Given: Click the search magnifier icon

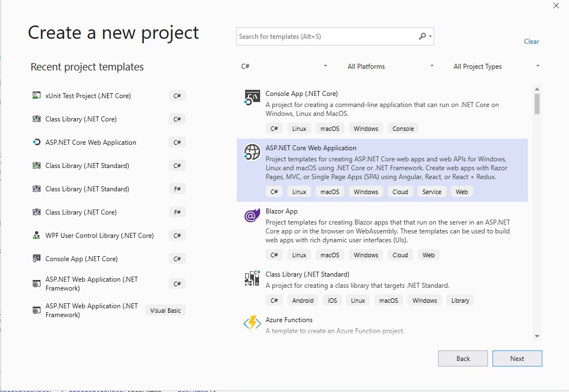Looking at the screenshot, I should point(422,36).
